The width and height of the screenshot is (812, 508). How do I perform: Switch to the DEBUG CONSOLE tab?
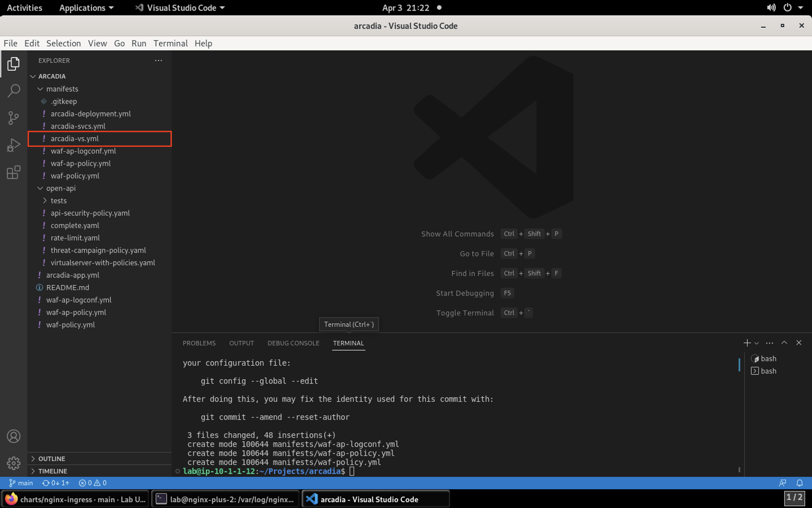pos(293,343)
